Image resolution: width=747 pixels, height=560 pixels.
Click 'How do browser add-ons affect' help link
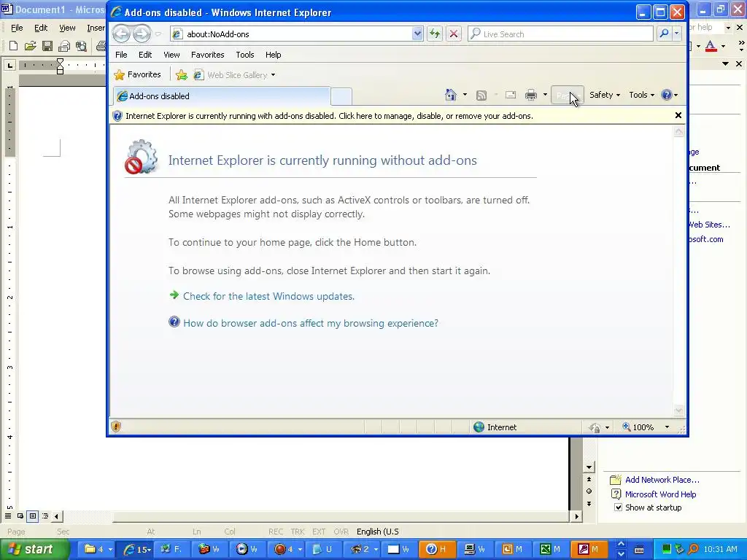pos(311,323)
